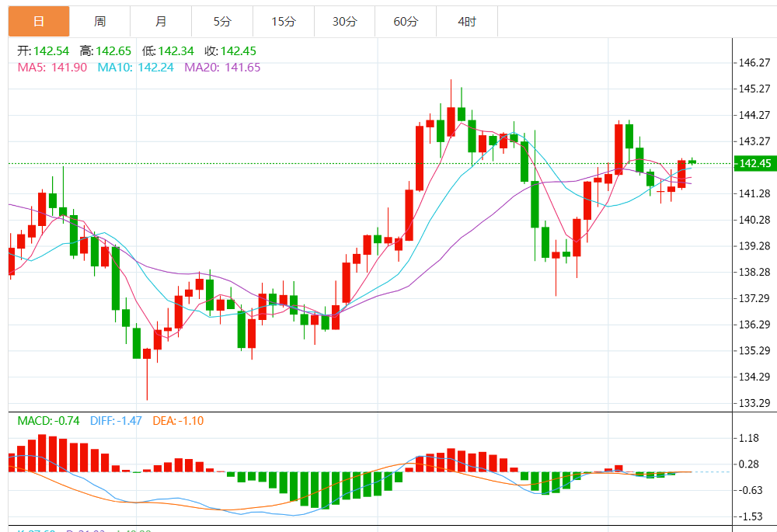Click the 139.28 price axis label
The width and height of the screenshot is (777, 532).
(x=754, y=245)
